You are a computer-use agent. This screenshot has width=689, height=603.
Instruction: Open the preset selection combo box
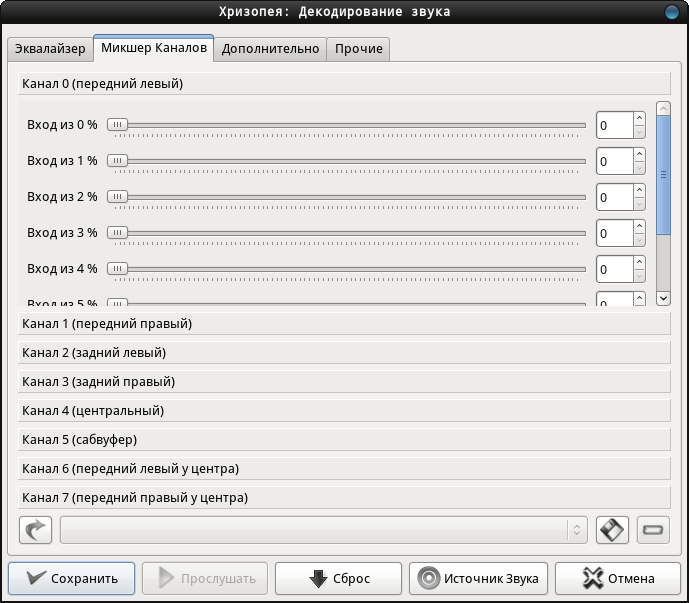pos(324,530)
